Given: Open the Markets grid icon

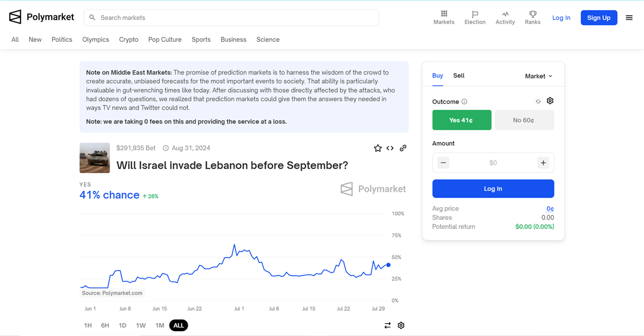Looking at the screenshot, I should click(x=444, y=14).
